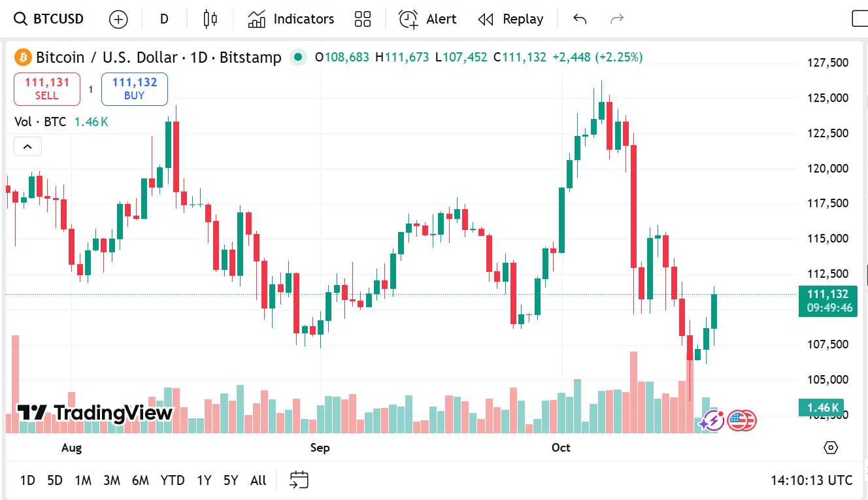Open the candlestick chart style selector

210,19
